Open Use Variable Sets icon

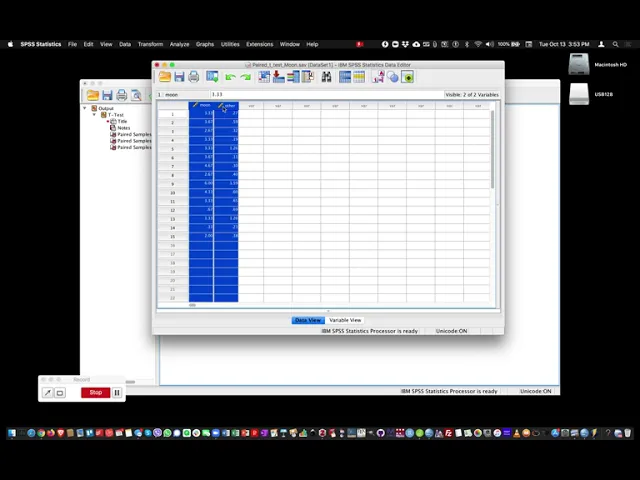point(393,77)
